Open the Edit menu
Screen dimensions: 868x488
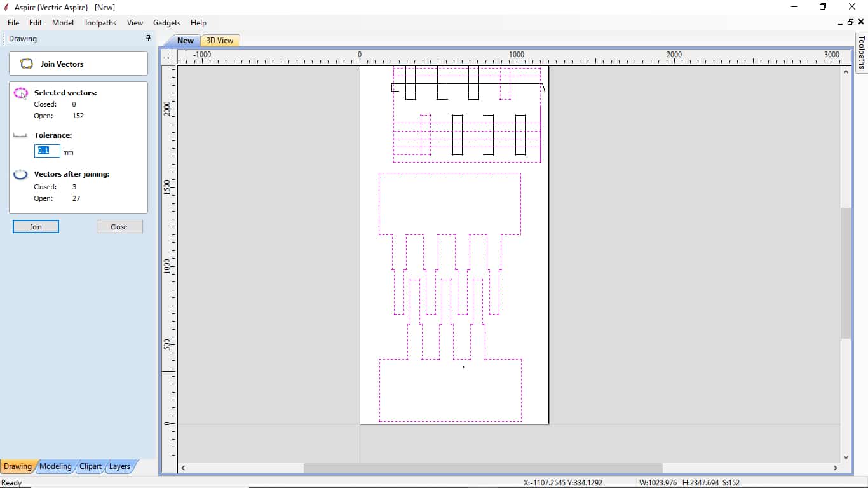36,22
